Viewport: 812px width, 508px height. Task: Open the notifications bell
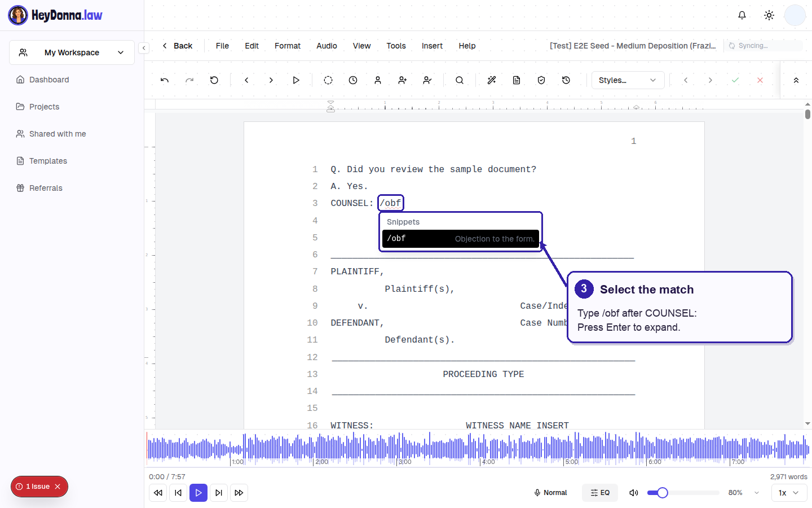click(742, 15)
